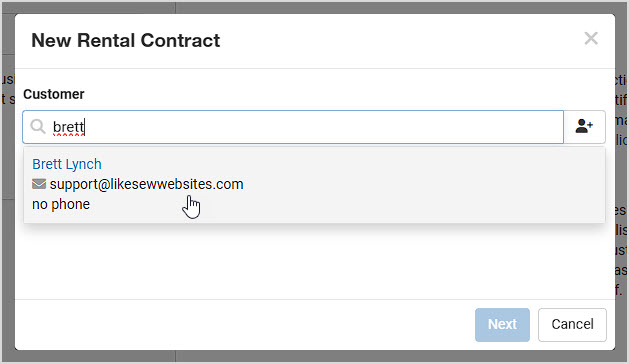The height and width of the screenshot is (364, 629).
Task: Click blank header area beside dialog title
Action: 401,41
